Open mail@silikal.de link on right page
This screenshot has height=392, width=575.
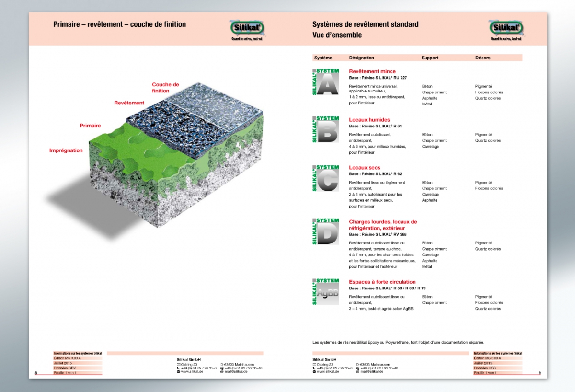click(372, 371)
